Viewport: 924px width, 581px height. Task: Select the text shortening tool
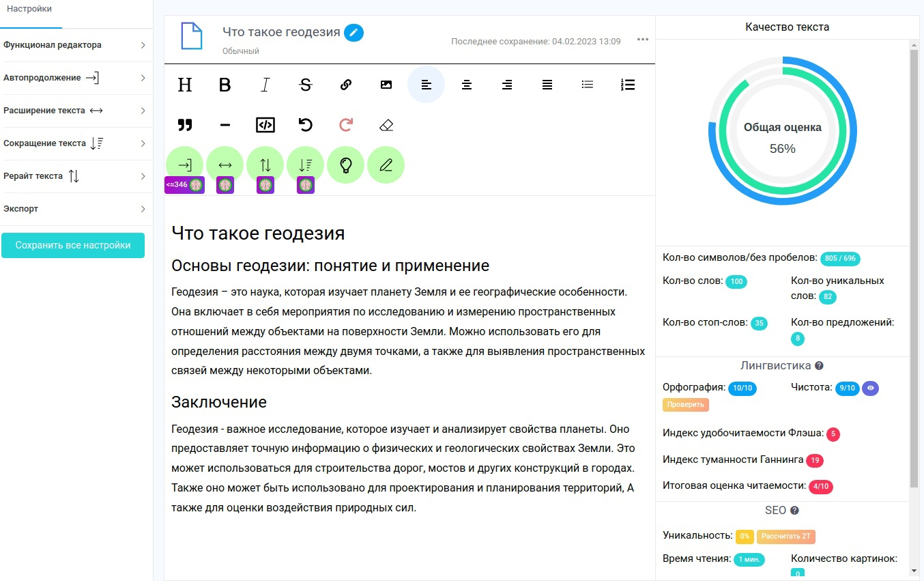tap(305, 165)
